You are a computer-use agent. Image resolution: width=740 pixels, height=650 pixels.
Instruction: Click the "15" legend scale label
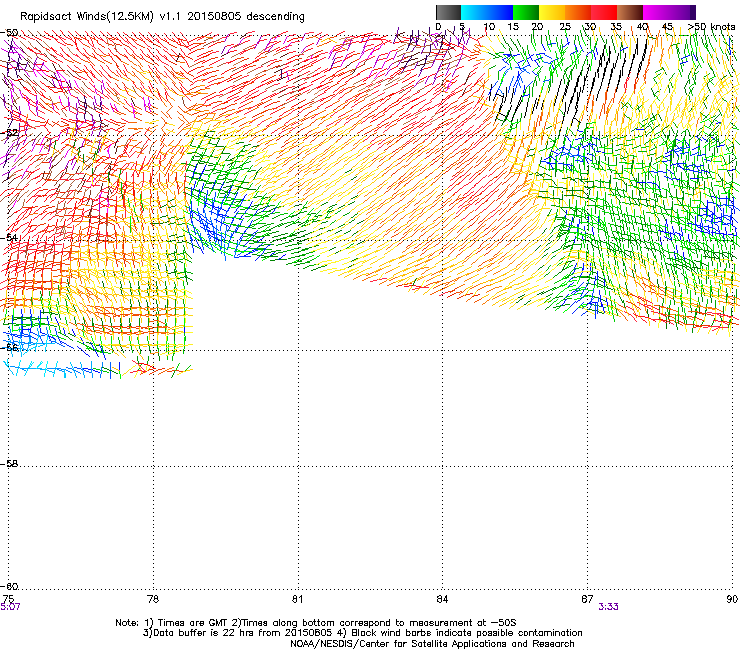[513, 26]
